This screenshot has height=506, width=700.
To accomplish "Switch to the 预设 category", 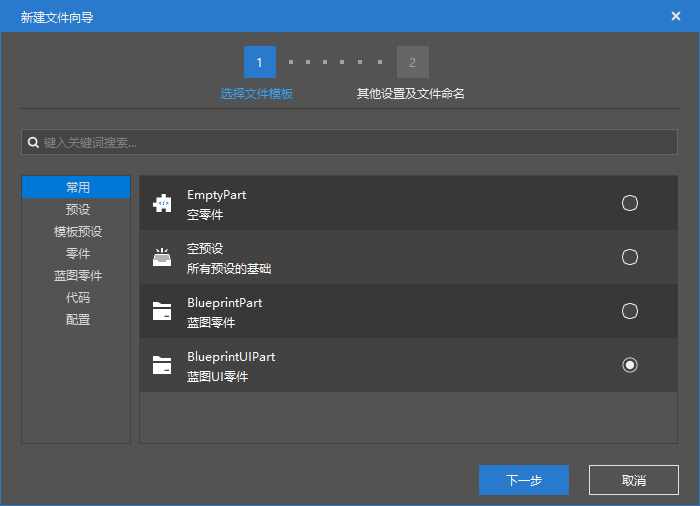I will [x=77, y=209].
